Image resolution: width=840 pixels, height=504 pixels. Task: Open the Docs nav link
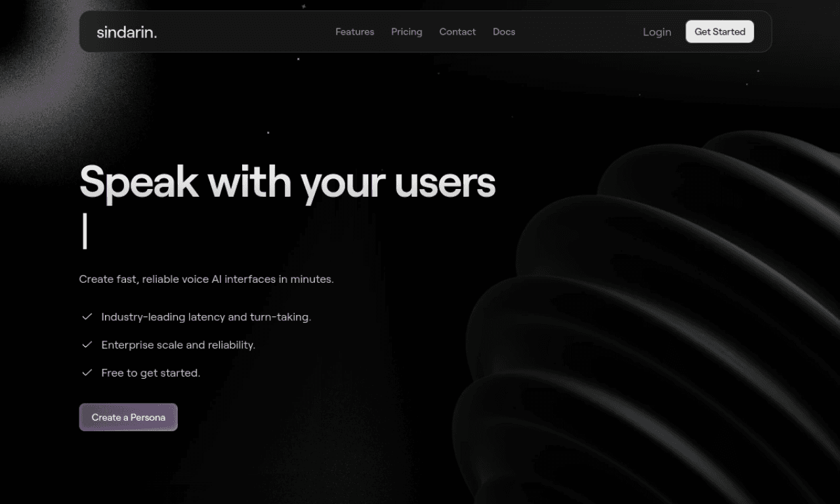point(504,31)
